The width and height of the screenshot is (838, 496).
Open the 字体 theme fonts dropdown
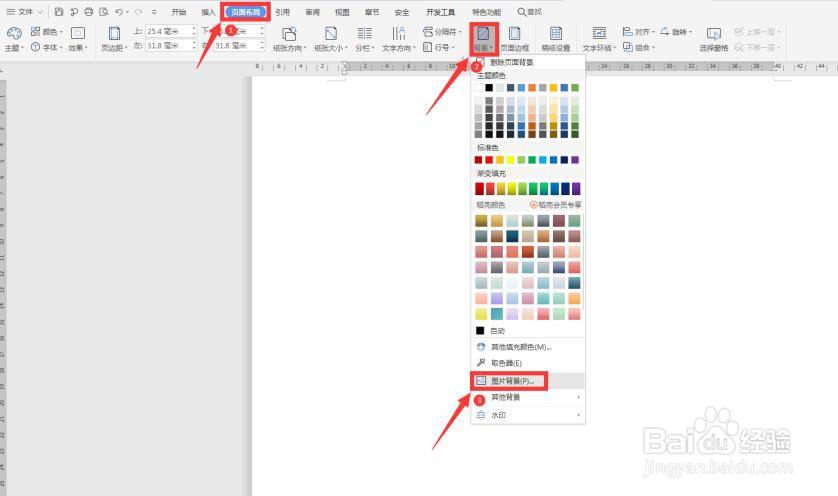[x=46, y=48]
